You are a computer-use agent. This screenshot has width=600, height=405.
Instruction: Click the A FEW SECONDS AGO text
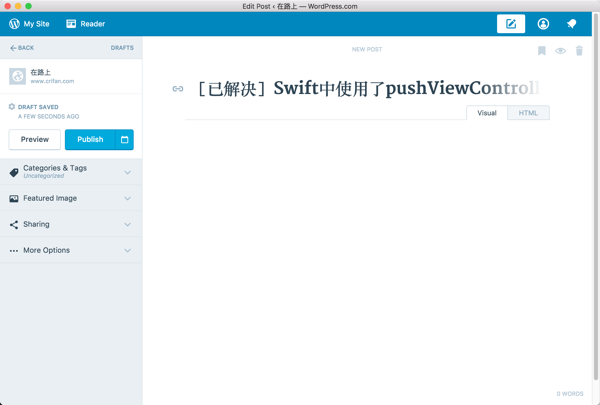pos(49,116)
